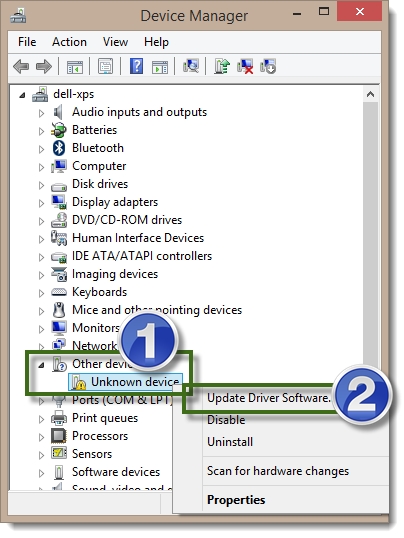Select the Keyboards tree item
The height and width of the screenshot is (538, 404).
coord(99,292)
